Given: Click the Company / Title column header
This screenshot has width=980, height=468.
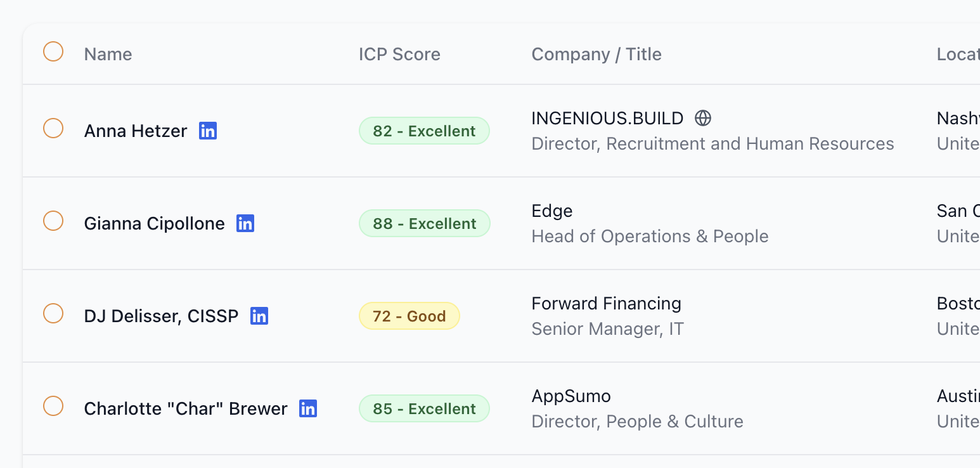Looking at the screenshot, I should pyautogui.click(x=596, y=55).
